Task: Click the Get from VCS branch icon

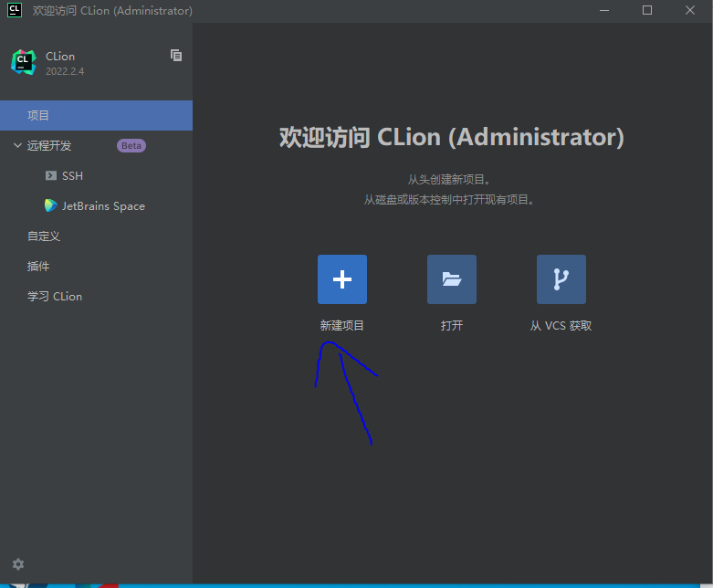Action: click(561, 279)
